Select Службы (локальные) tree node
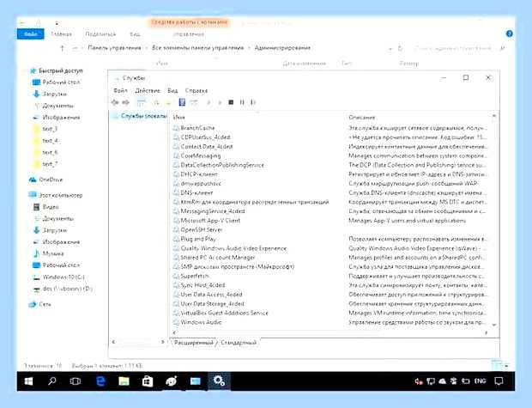Screen dimensions: 532x408 pyautogui.click(x=141, y=116)
